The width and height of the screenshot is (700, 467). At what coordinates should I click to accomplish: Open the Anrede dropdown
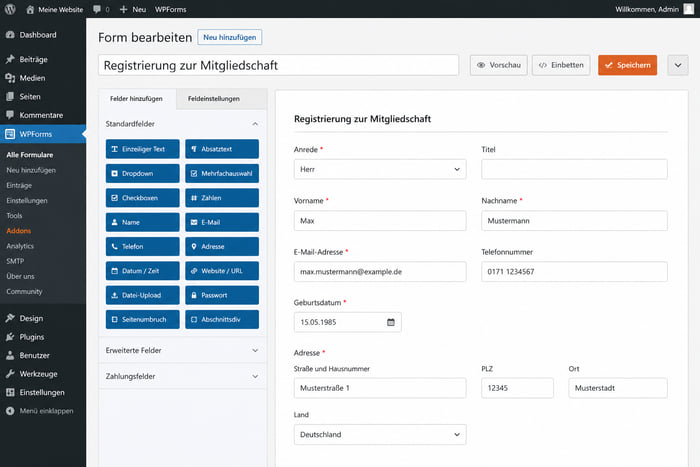tap(380, 169)
